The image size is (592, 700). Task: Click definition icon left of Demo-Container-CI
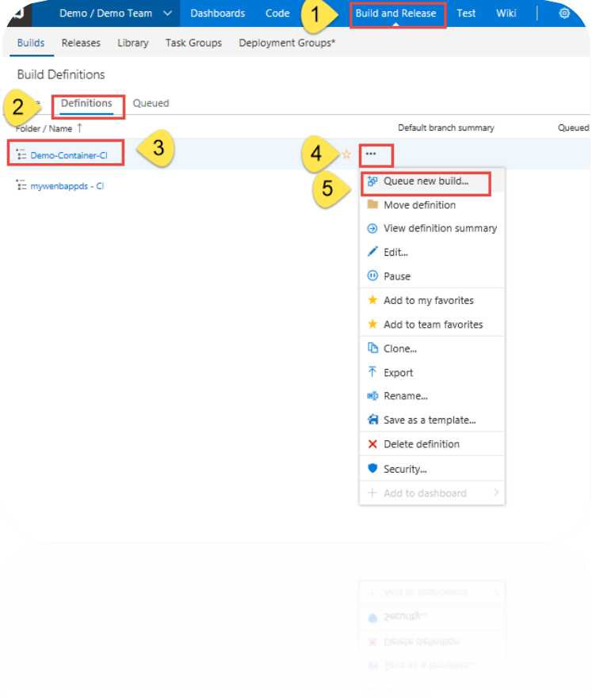point(21,154)
